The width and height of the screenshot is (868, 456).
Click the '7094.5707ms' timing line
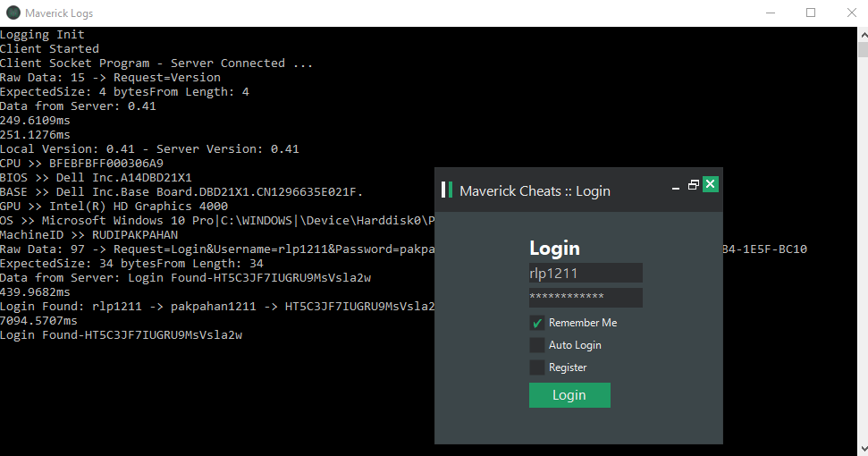pos(38,321)
